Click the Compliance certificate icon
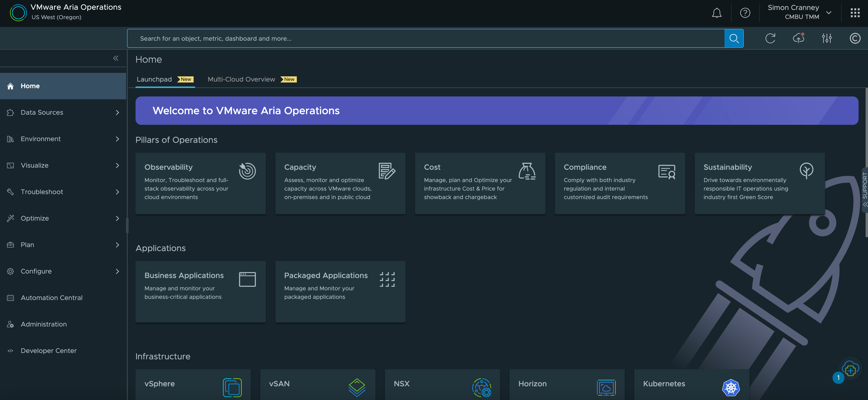 pos(667,172)
